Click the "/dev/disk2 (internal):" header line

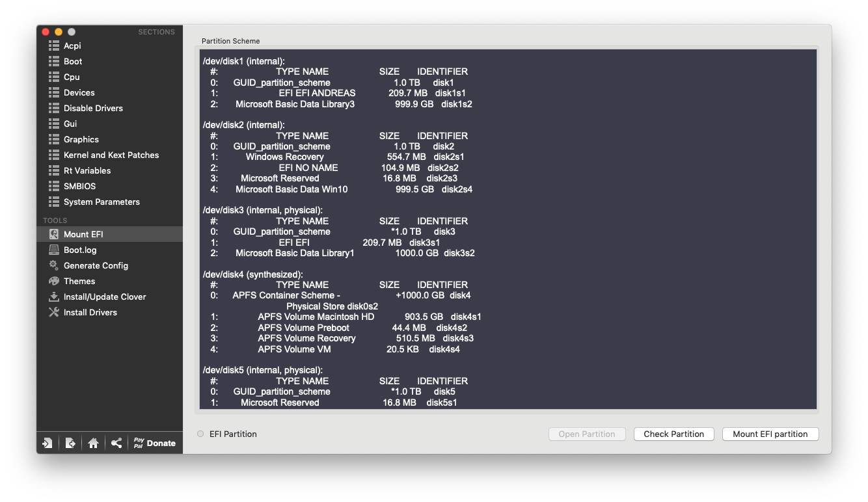[x=244, y=125]
